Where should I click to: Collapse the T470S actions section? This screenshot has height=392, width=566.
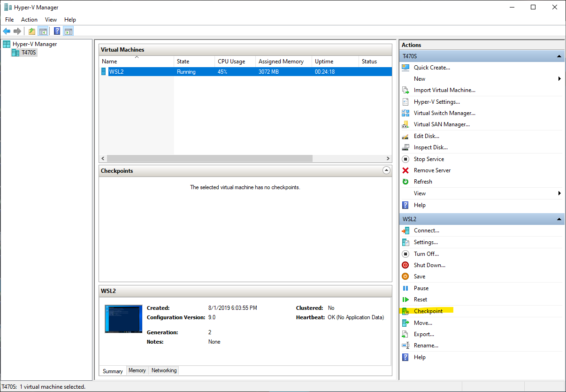tap(559, 56)
